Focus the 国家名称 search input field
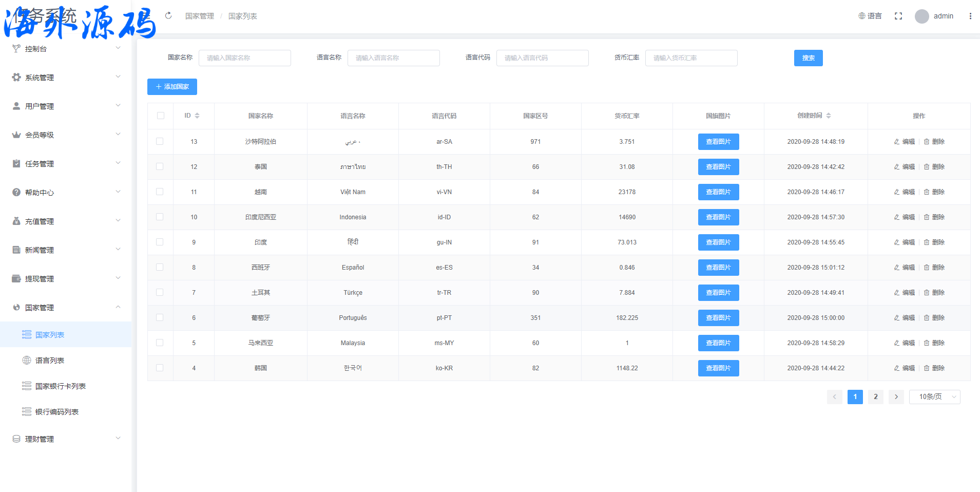980x492 pixels. 245,58
